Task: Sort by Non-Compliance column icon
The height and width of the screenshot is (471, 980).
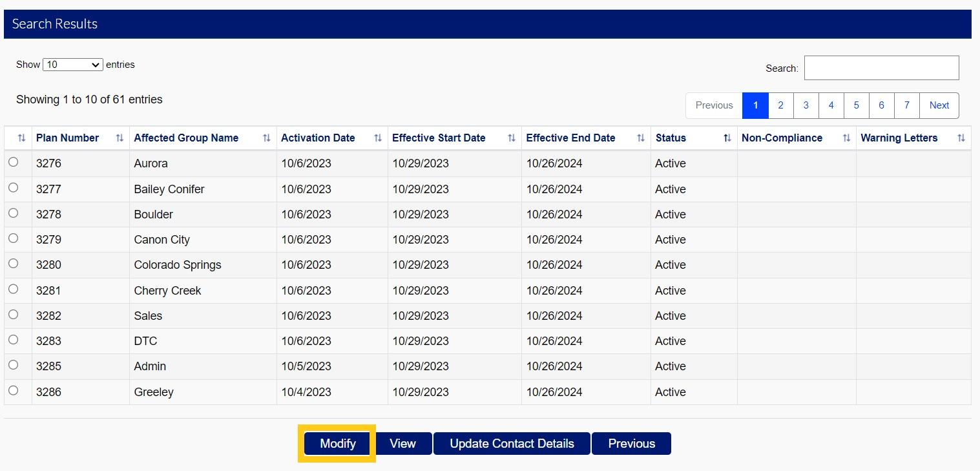Action: [x=846, y=138]
